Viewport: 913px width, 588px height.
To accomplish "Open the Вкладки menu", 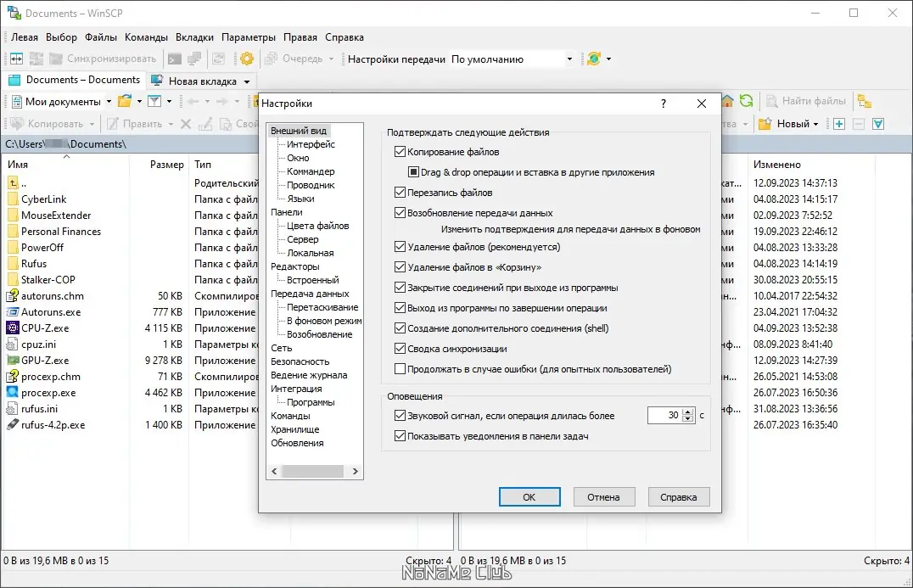I will pyautogui.click(x=194, y=37).
